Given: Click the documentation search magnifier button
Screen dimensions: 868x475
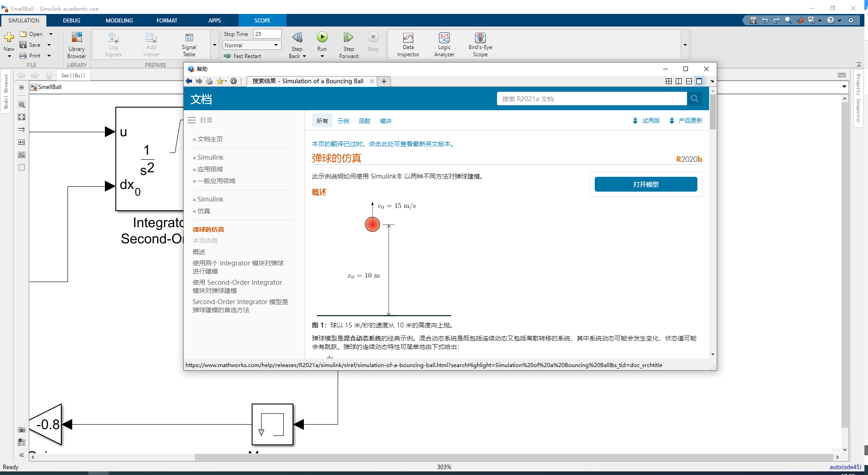Looking at the screenshot, I should coord(694,99).
